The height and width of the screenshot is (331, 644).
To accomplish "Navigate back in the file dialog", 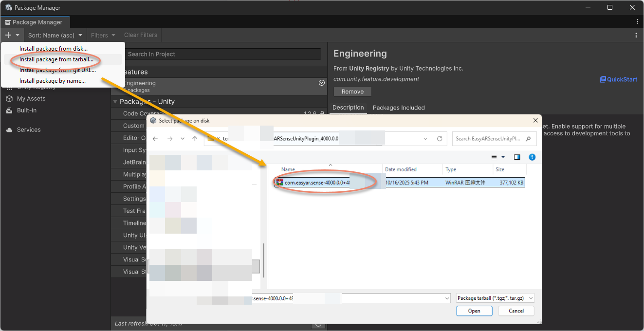I will 155,139.
